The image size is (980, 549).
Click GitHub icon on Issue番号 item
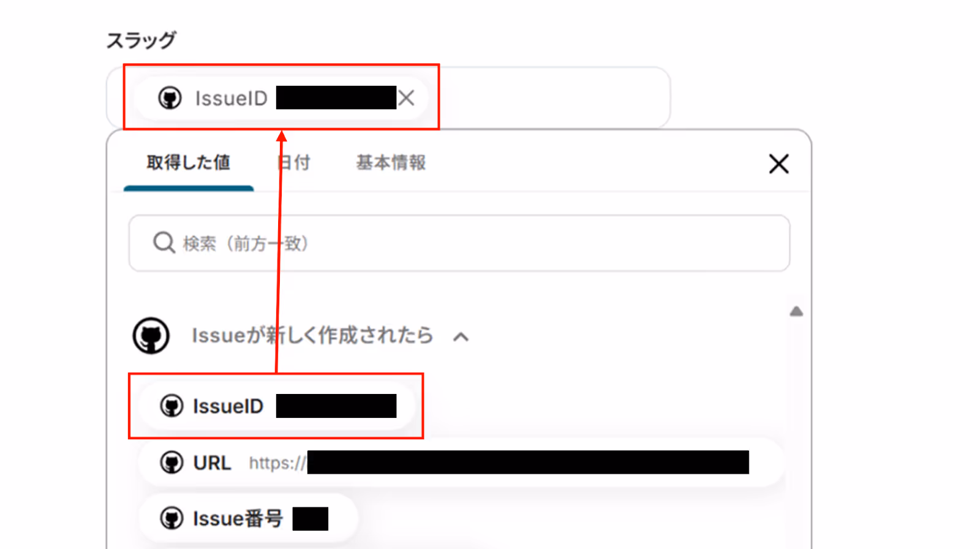[171, 518]
